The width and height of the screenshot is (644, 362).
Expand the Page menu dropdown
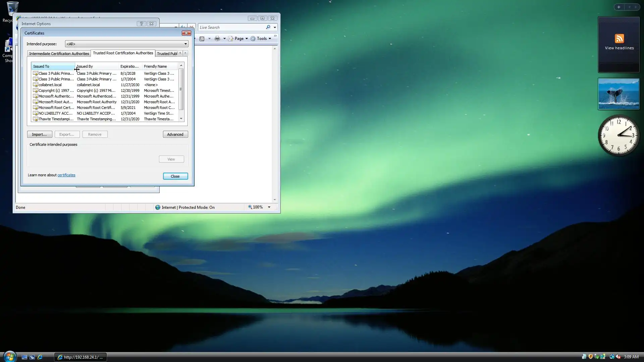point(247,39)
